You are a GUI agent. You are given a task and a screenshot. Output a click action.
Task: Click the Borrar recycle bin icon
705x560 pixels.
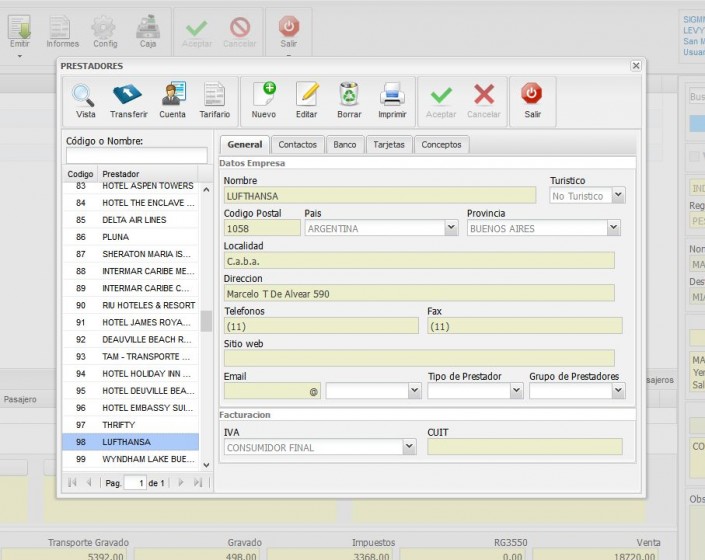pos(349,101)
